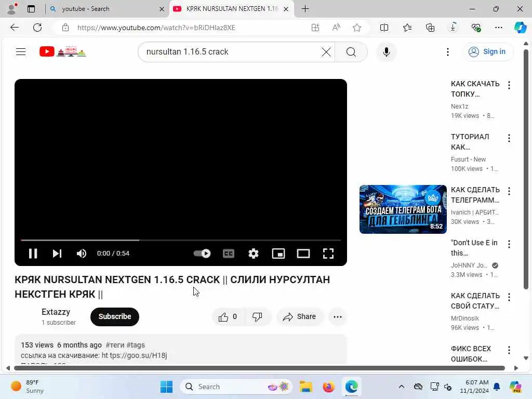Mute the video volume speaker icon
Image resolution: width=532 pixels, height=399 pixels.
(82, 254)
